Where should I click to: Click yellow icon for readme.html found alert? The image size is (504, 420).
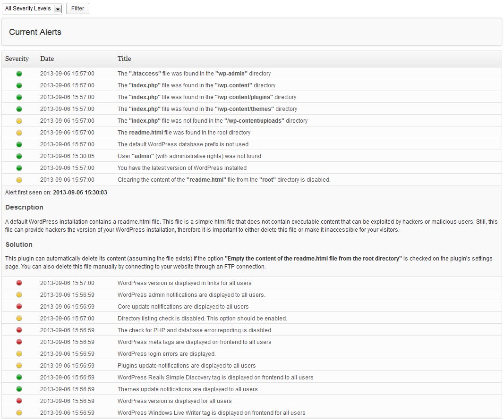[x=19, y=133]
